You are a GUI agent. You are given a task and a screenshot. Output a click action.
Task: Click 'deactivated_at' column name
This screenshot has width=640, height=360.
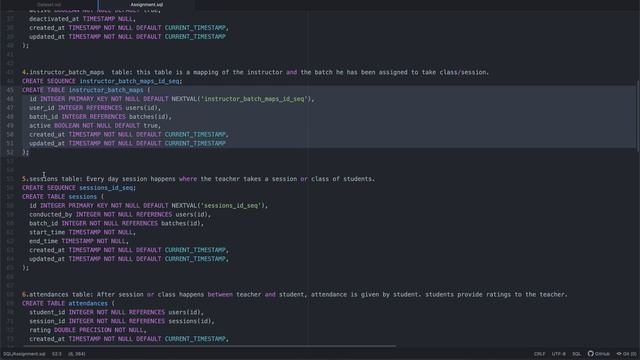coord(54,19)
